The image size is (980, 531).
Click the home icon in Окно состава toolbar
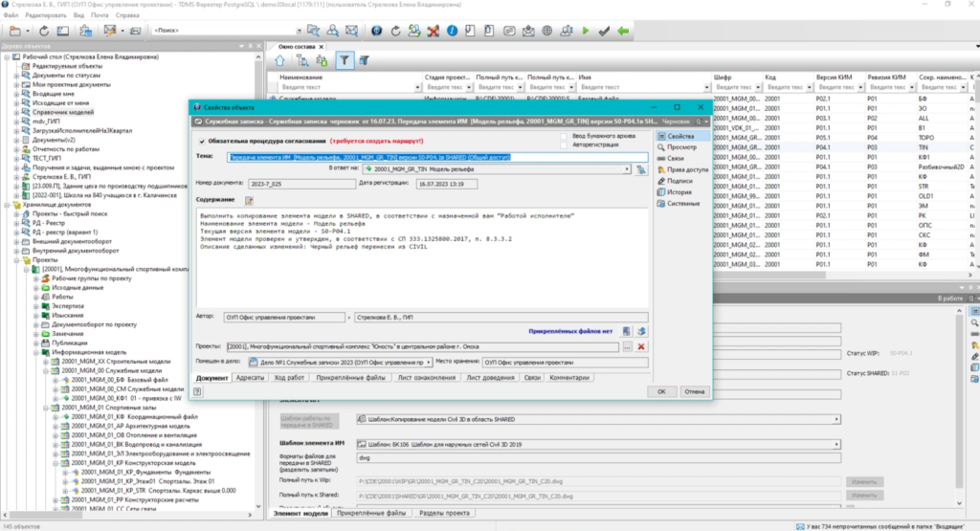click(x=279, y=60)
